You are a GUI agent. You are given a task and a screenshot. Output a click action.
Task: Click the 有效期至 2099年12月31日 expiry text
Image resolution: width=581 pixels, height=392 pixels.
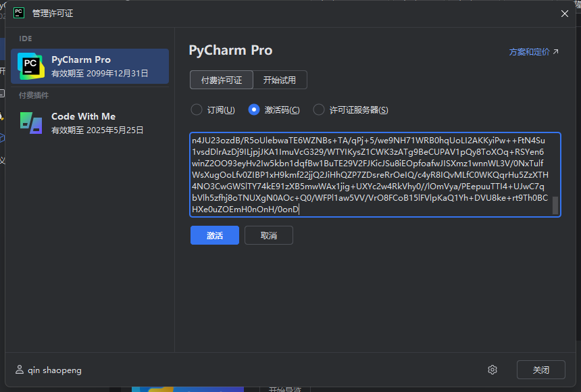(x=100, y=74)
